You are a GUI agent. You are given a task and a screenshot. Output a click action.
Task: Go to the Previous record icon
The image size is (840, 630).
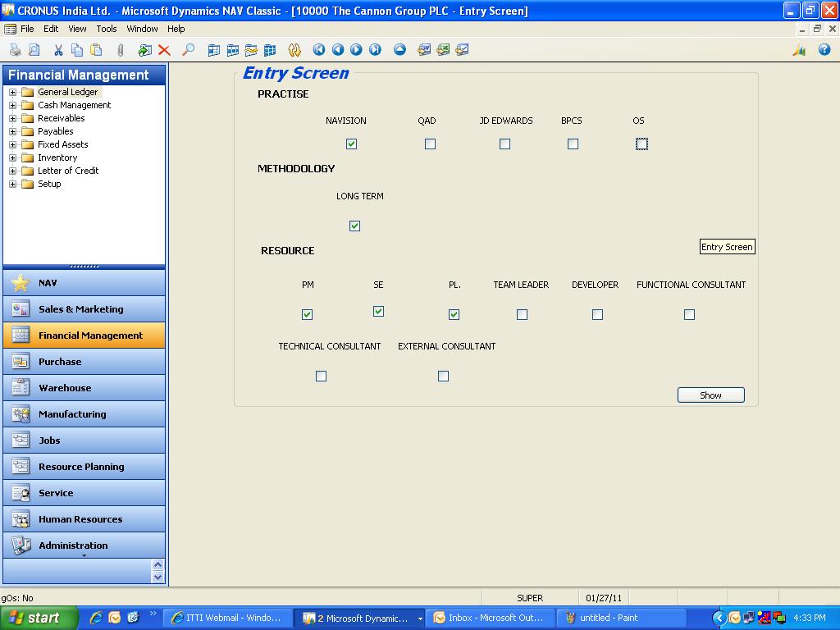point(337,50)
